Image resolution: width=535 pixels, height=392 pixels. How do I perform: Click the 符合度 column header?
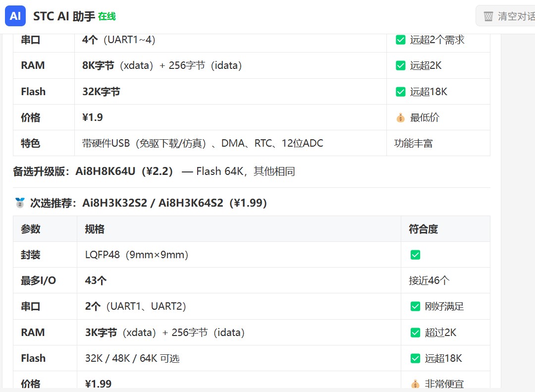click(x=424, y=229)
